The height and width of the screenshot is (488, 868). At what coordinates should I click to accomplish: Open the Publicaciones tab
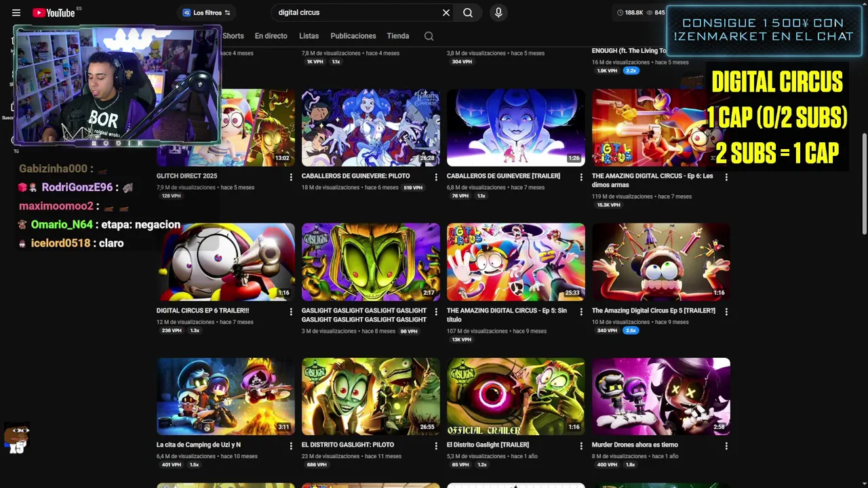pos(353,36)
